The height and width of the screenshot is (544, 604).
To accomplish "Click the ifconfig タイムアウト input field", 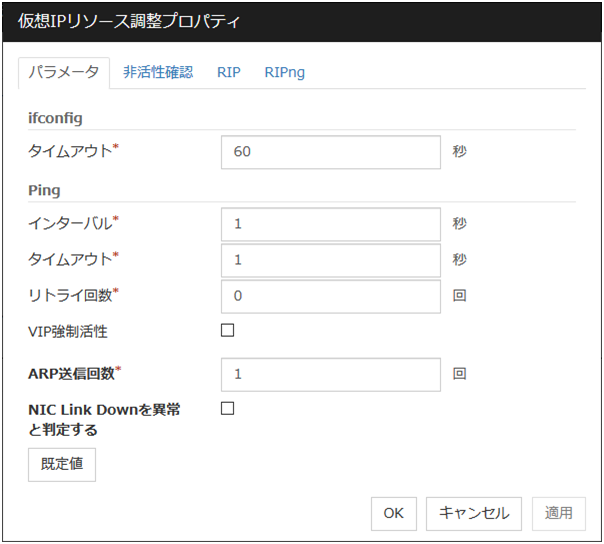I will click(x=330, y=152).
